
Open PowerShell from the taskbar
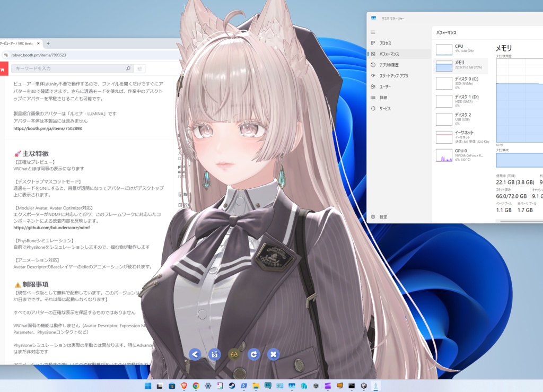pyautogui.click(x=243, y=386)
